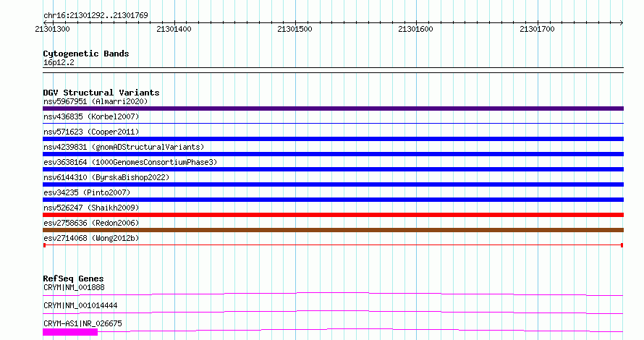Open variant esv34235 (Pinto2007) label
The height and width of the screenshot is (340, 644).
click(x=87, y=192)
